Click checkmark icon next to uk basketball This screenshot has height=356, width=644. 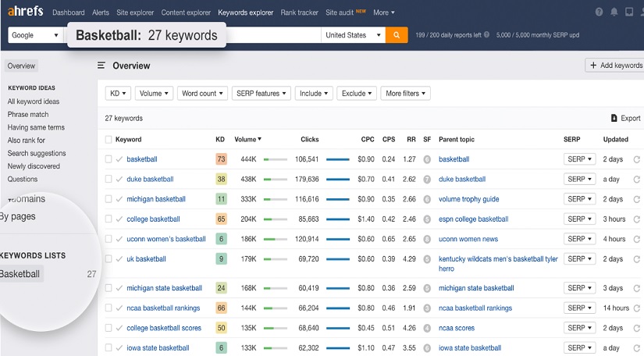click(119, 259)
